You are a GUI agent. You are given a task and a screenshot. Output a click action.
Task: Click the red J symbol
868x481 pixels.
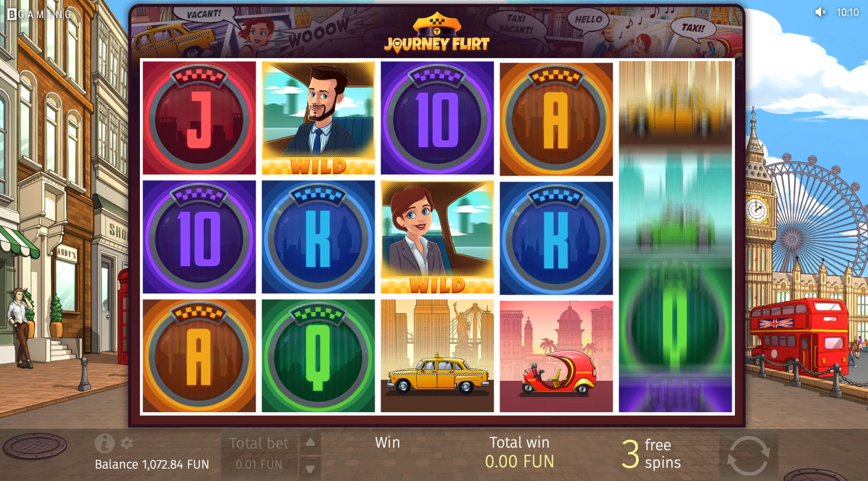[x=199, y=118]
